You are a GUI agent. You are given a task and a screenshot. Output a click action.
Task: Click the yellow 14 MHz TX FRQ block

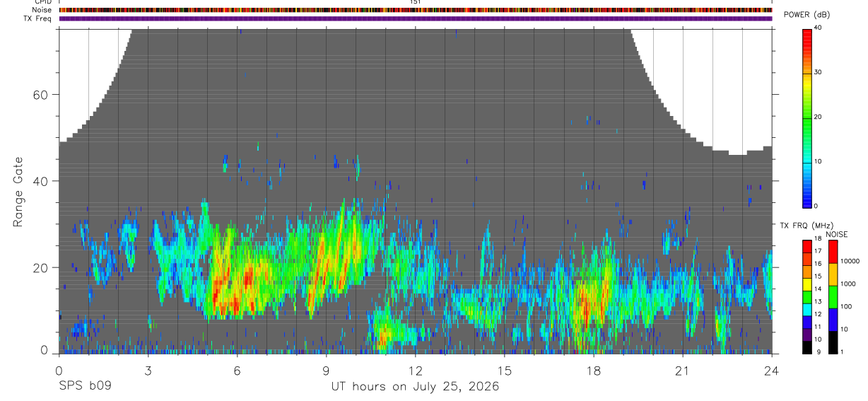tap(807, 285)
